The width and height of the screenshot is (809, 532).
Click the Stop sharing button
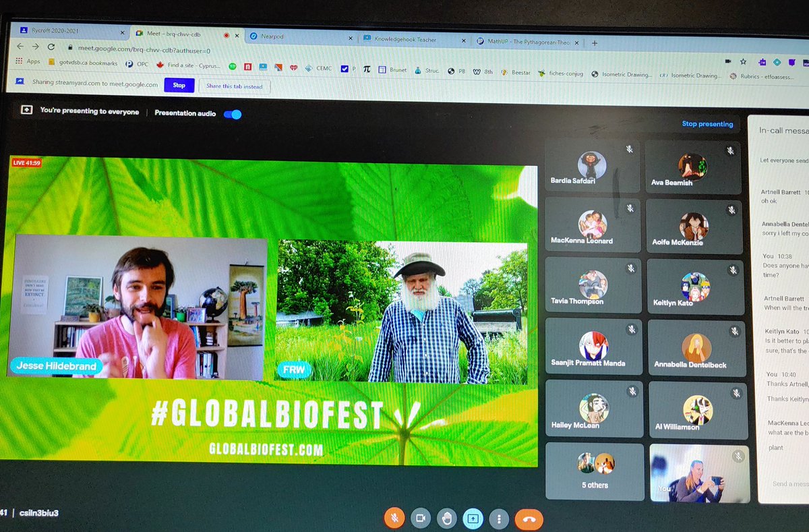tap(179, 85)
